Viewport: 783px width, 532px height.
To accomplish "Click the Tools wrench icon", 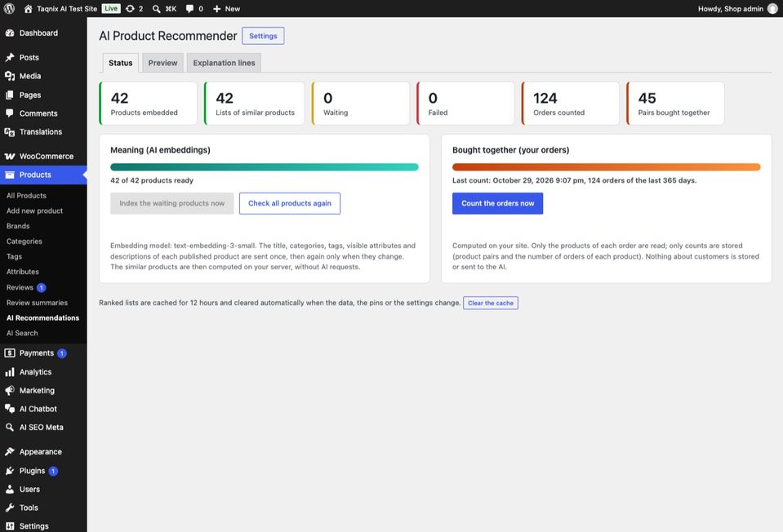I will [10, 508].
